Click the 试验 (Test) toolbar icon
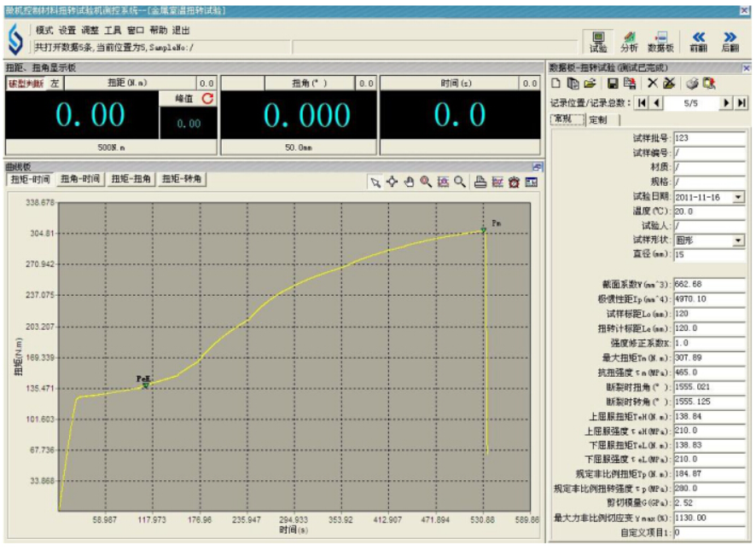The image size is (756, 550). coord(598,42)
